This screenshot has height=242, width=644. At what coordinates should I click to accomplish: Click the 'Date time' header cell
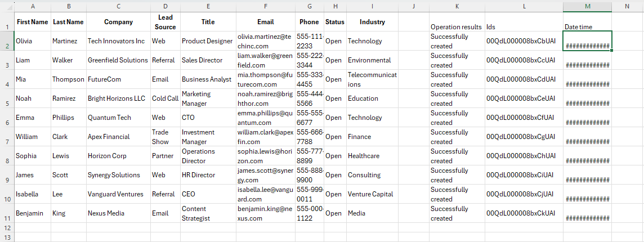coord(587,26)
